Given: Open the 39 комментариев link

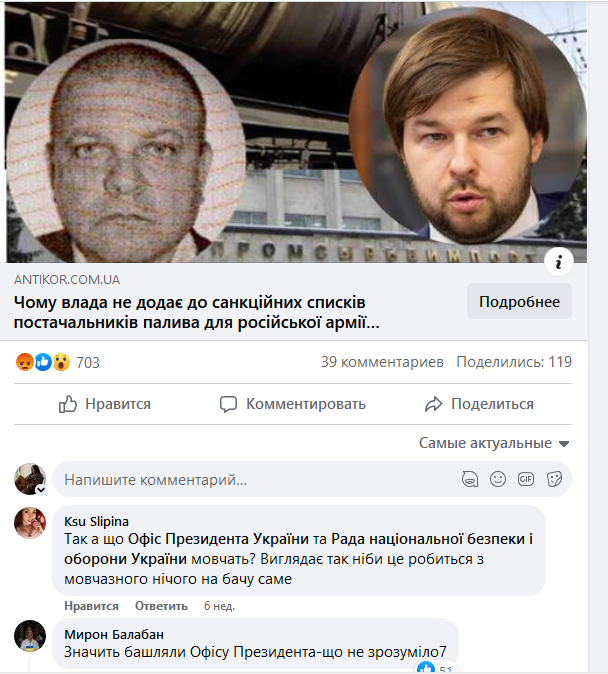Looking at the screenshot, I should click(382, 362).
